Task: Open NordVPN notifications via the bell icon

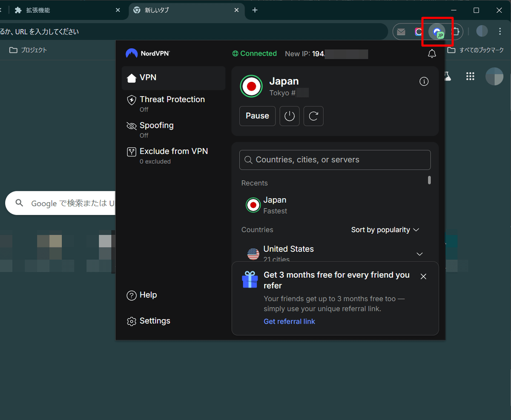Action: coord(432,54)
